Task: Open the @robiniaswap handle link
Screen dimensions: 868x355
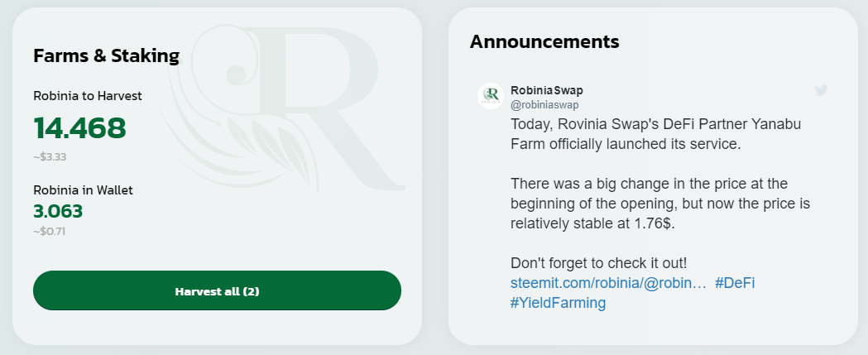Action: pos(544,104)
